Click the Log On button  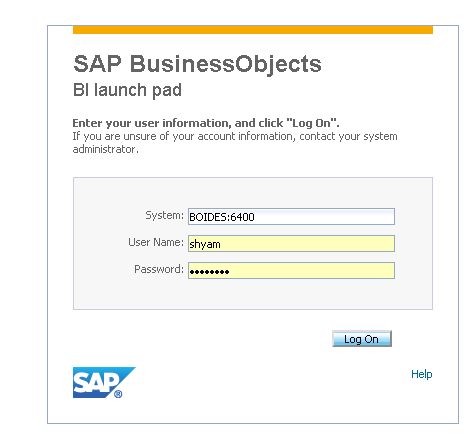(x=362, y=339)
